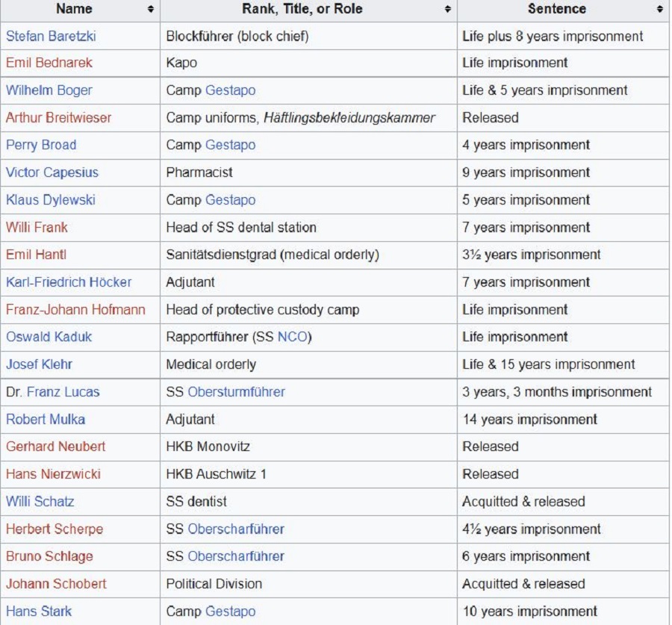
Task: Click Oberscharführer link in Scherpe row
Action: [236, 529]
